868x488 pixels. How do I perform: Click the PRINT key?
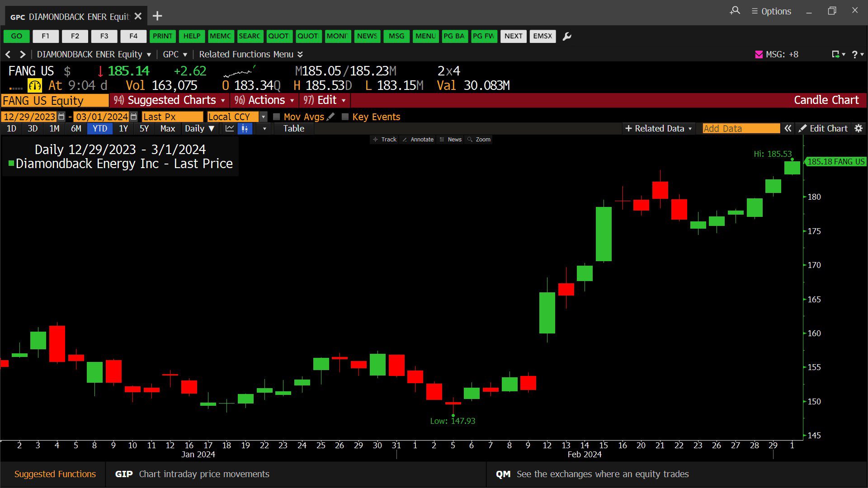pos(162,36)
